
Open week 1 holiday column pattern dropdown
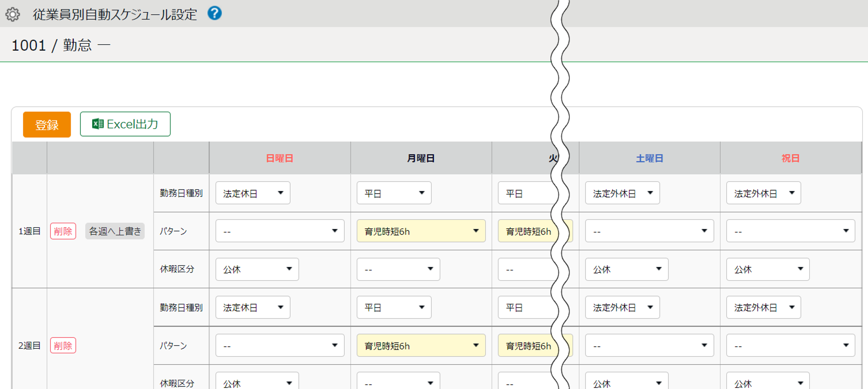790,231
